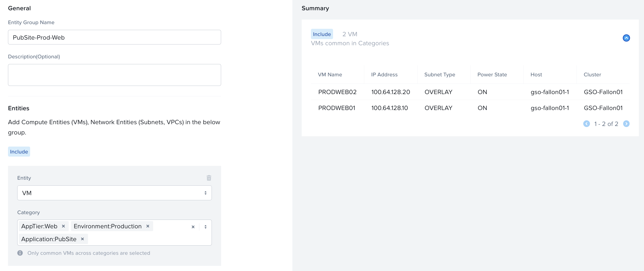This screenshot has height=271, width=644.
Task: Remove the AppTier:Web category tag
Action: (63, 226)
